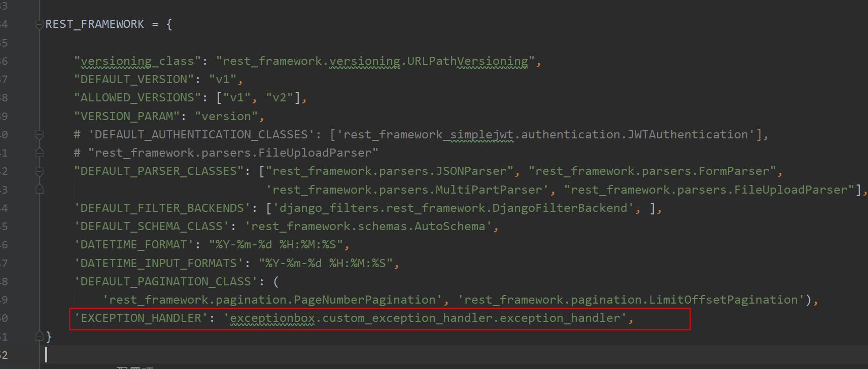868x369 pixels.
Task: Click the "VERSION_PARAM" key
Action: pos(126,117)
